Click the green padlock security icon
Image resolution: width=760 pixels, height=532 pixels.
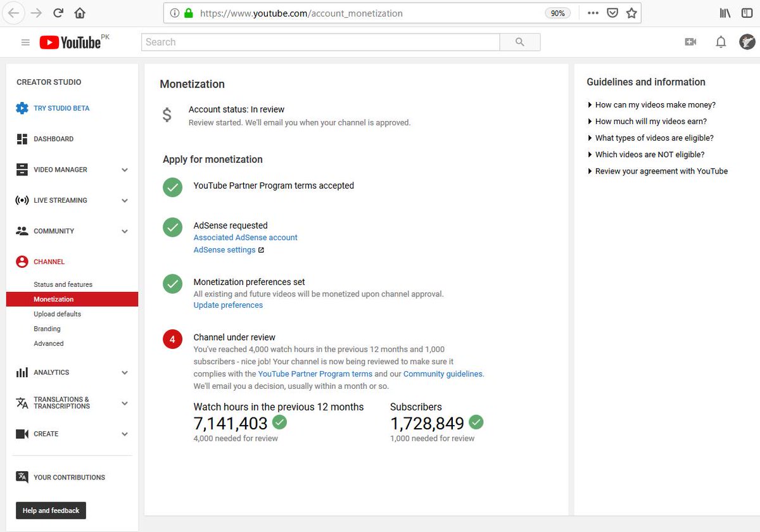coord(188,13)
